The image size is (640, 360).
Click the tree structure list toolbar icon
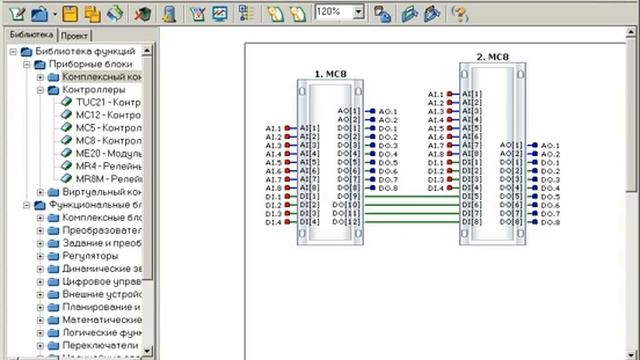246,14
